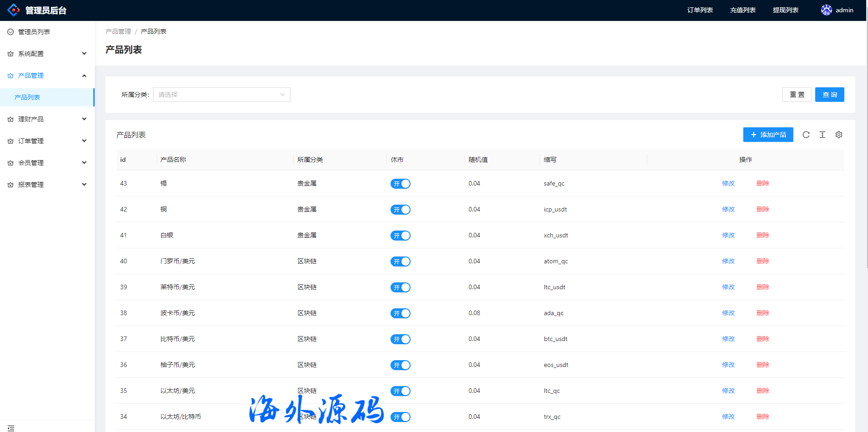Click the admin avatar icon
This screenshot has width=868, height=432.
[826, 10]
